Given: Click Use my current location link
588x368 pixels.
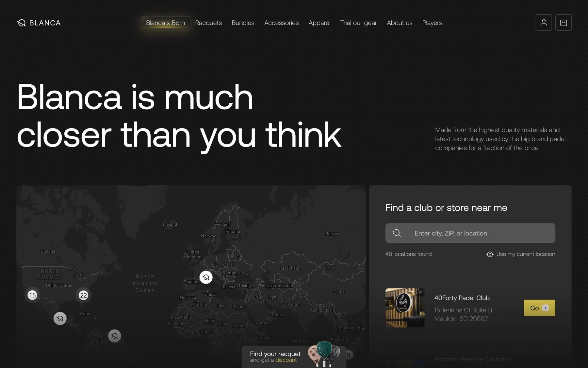Looking at the screenshot, I should point(521,254).
